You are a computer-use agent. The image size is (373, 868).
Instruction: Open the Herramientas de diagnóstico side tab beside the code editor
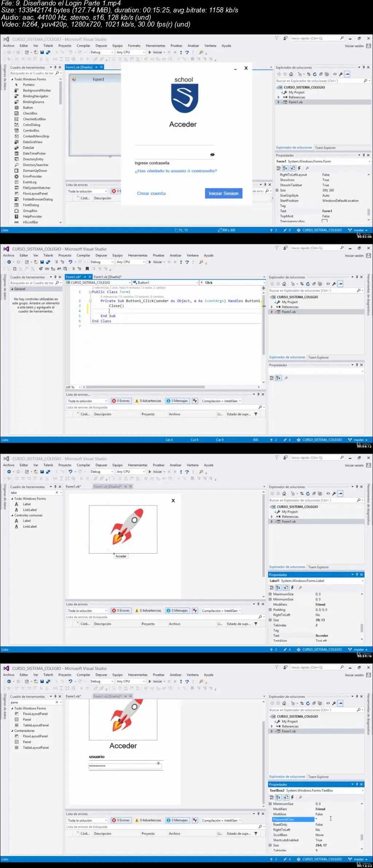(x=369, y=295)
